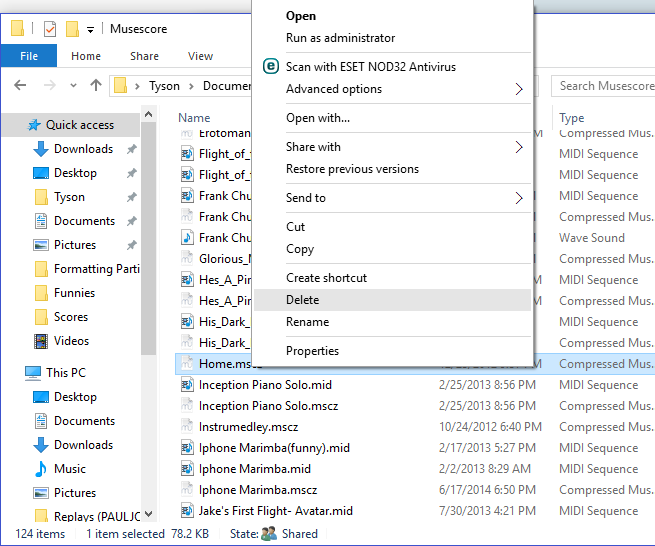Click navigation pane scroll down arrow
This screenshot has height=546, width=655.
(x=148, y=514)
